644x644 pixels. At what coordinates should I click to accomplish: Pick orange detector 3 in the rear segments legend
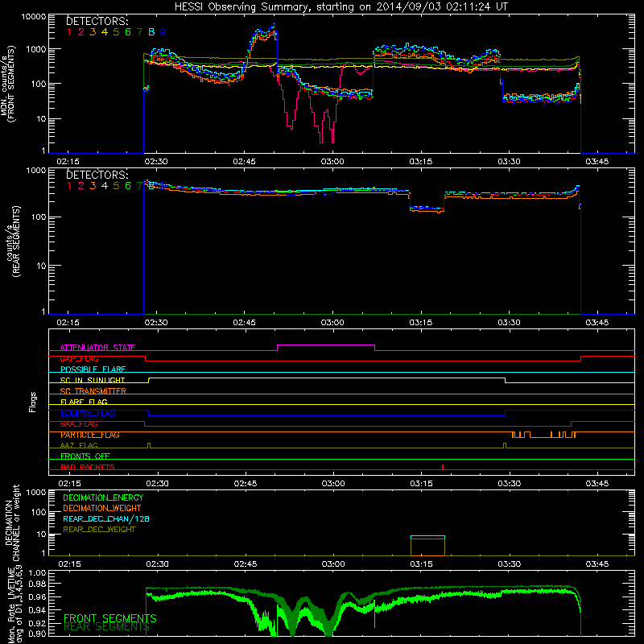point(93,186)
